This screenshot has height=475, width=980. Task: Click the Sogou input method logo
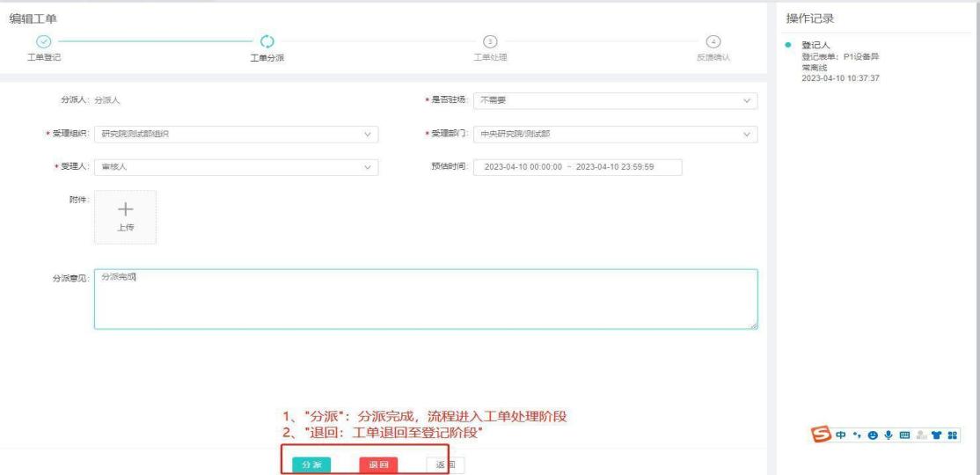pyautogui.click(x=822, y=435)
